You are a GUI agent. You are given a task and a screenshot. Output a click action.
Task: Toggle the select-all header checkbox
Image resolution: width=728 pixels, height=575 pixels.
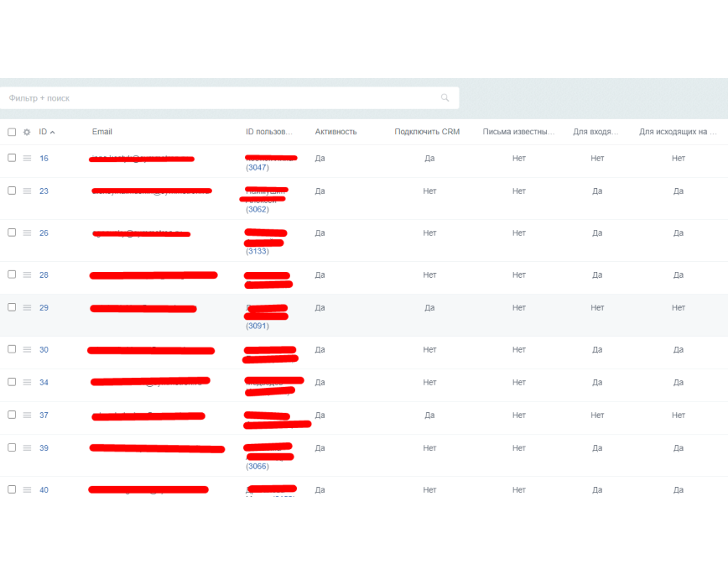(12, 132)
